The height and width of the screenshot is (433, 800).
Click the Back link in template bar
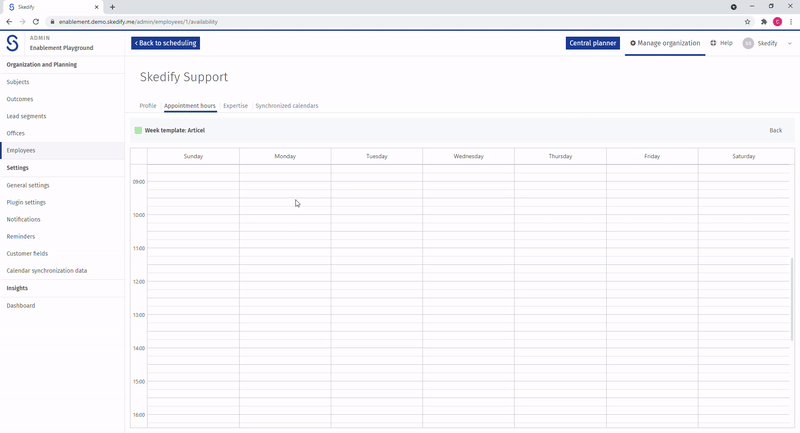[776, 131]
